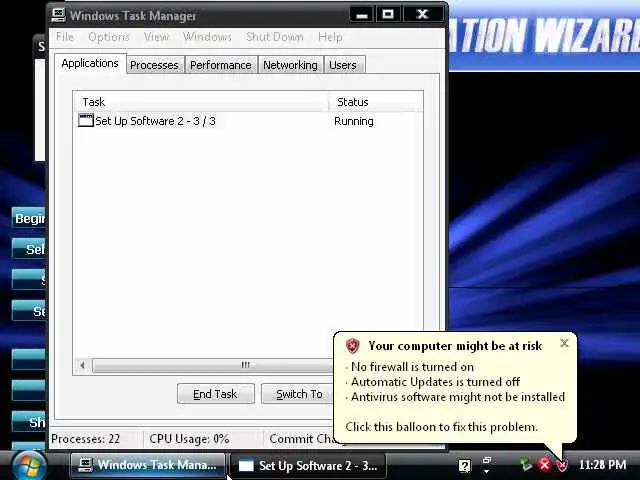
Task: Click 'Antivirus software might not be installed' line
Action: tap(458, 397)
